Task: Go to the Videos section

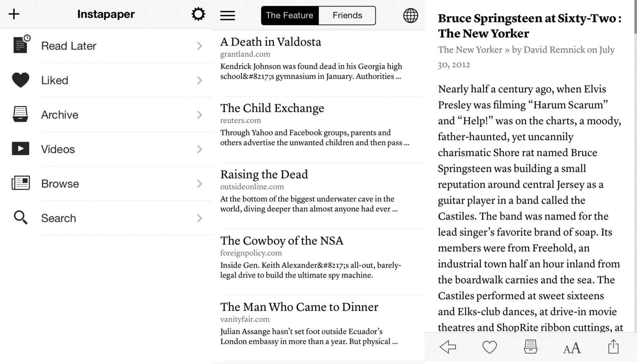Action: [58, 149]
